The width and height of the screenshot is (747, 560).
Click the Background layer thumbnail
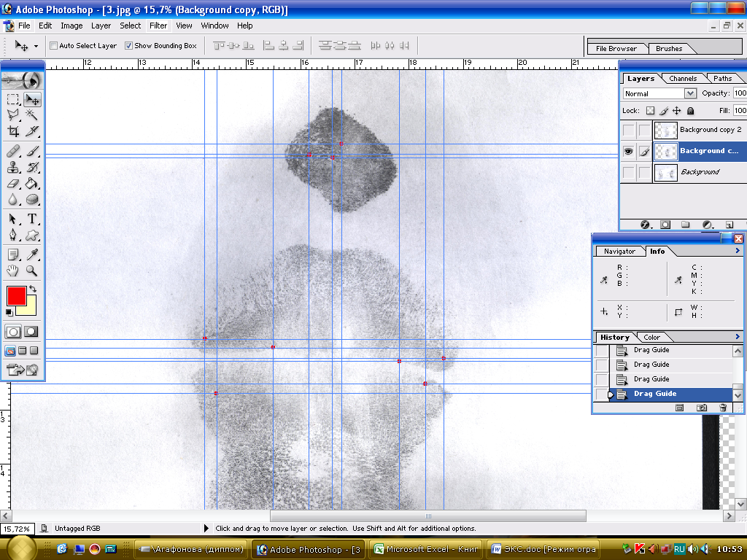click(x=665, y=172)
